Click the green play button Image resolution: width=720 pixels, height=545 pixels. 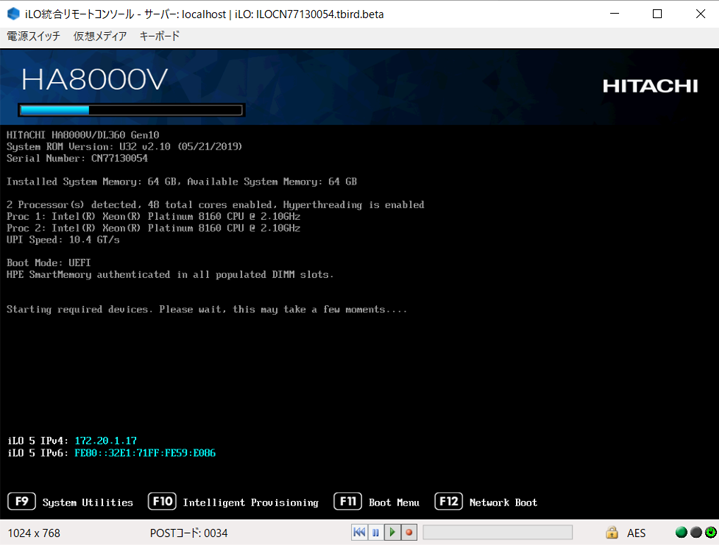point(392,533)
